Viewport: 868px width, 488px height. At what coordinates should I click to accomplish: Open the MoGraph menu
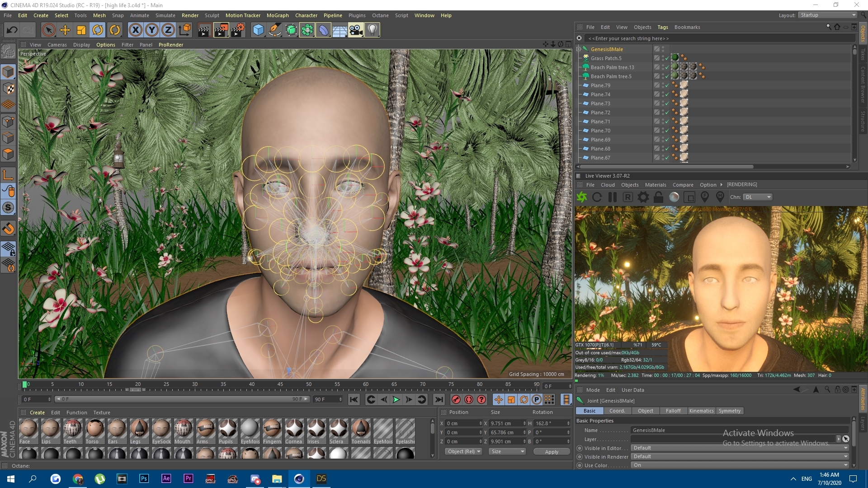tap(277, 15)
